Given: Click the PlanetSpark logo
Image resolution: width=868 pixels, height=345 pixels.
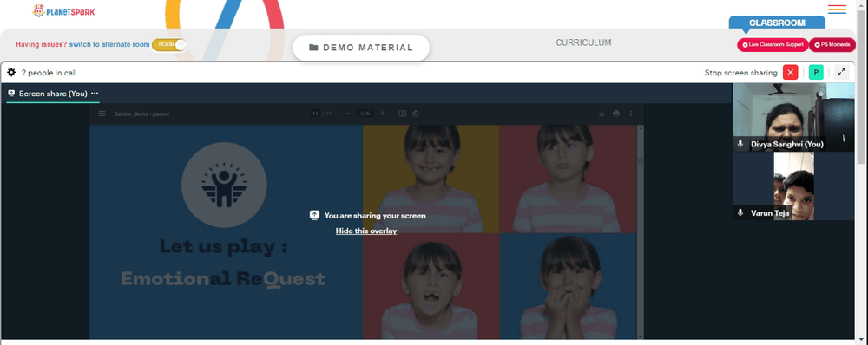Looking at the screenshot, I should tap(63, 10).
